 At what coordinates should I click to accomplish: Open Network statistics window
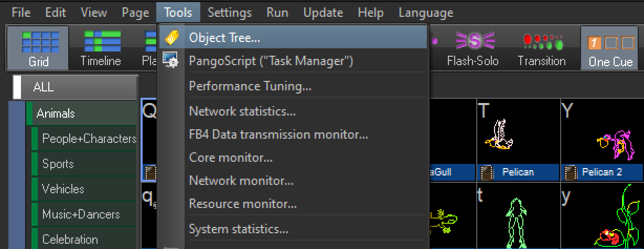[x=242, y=111]
